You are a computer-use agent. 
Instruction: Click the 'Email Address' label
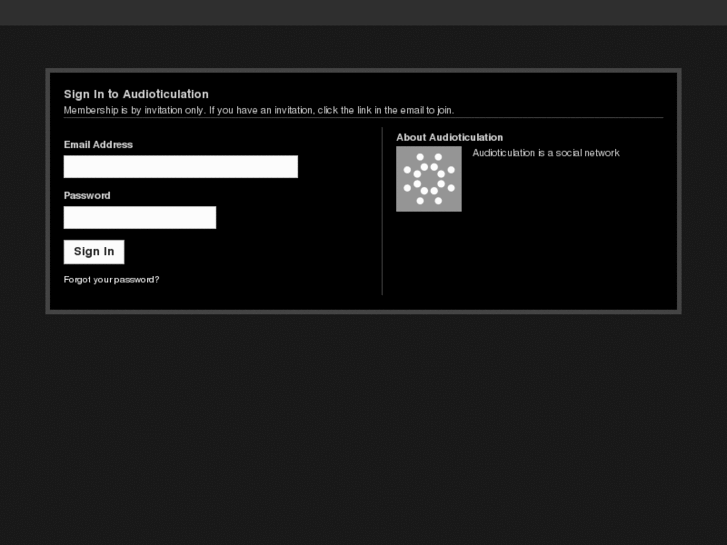(x=98, y=145)
